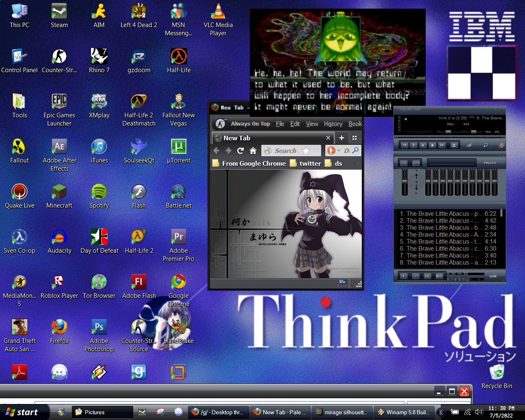Open Adobe Photoshop desktop shortcut

point(99,336)
